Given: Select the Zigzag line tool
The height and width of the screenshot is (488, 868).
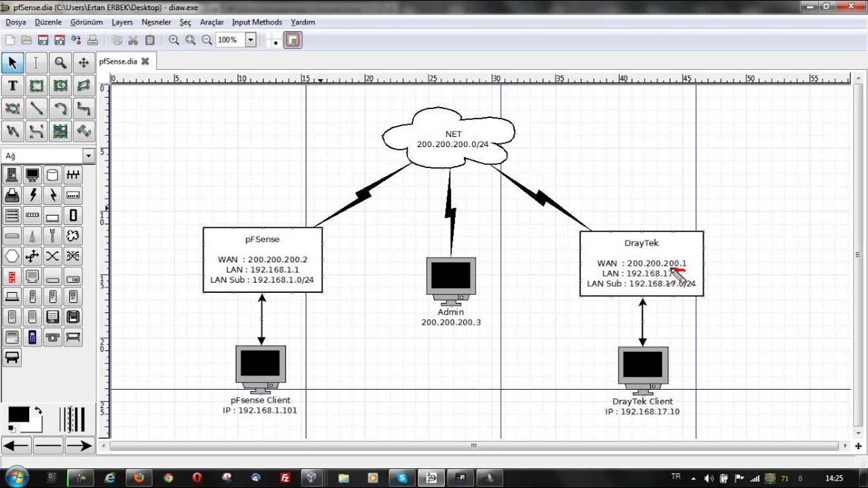Looking at the screenshot, I should (84, 108).
